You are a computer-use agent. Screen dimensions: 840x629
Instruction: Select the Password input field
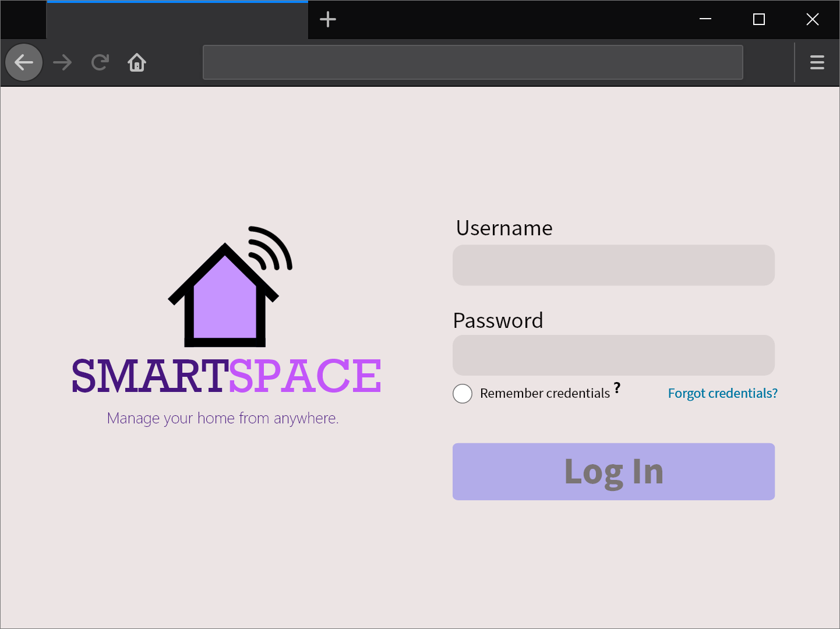point(613,355)
